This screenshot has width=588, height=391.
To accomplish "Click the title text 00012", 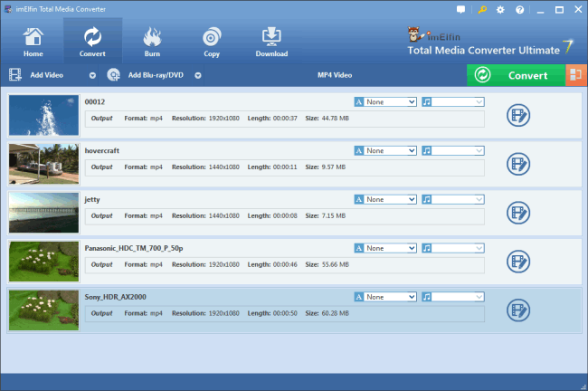I will [95, 101].
